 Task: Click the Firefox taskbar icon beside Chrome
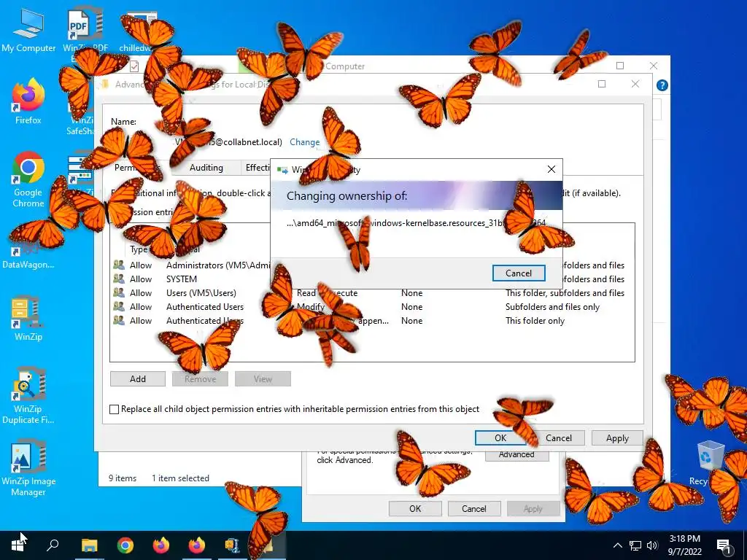tap(161, 545)
